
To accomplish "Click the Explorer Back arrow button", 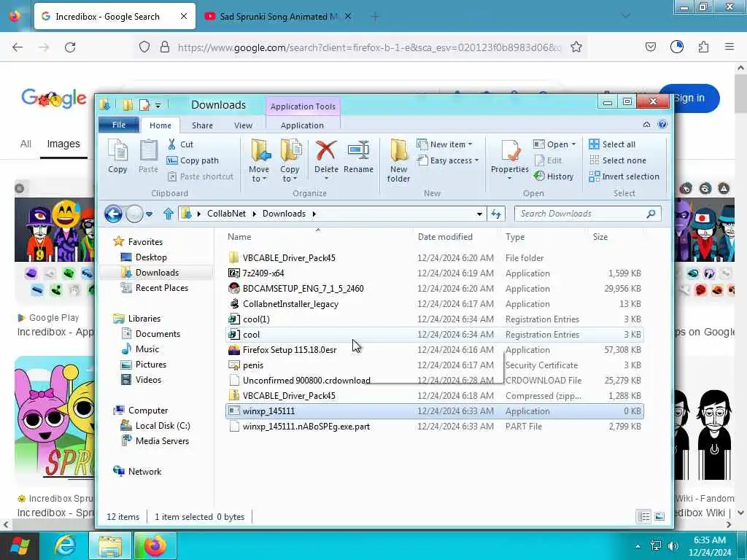I will (x=113, y=214).
